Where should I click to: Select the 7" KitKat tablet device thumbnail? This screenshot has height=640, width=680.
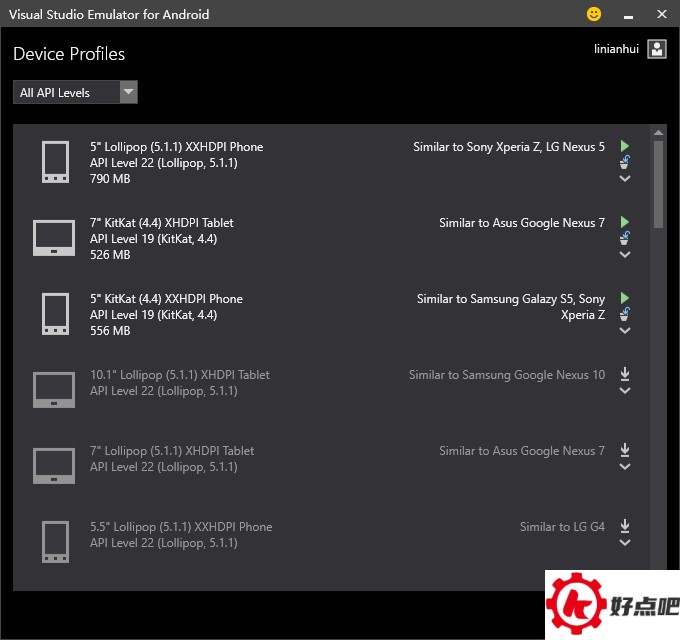(x=54, y=238)
